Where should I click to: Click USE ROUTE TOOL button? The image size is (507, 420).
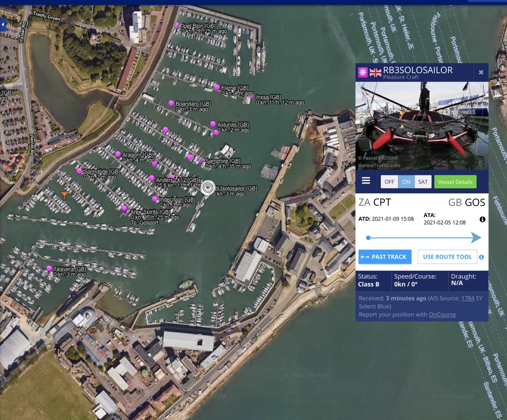coord(447,257)
